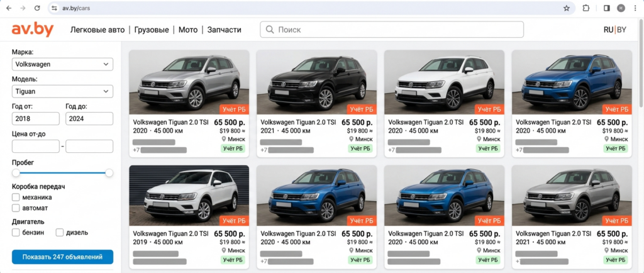The width and height of the screenshot is (644, 273).
Task: Open the Грузовые section
Action: coord(151,30)
